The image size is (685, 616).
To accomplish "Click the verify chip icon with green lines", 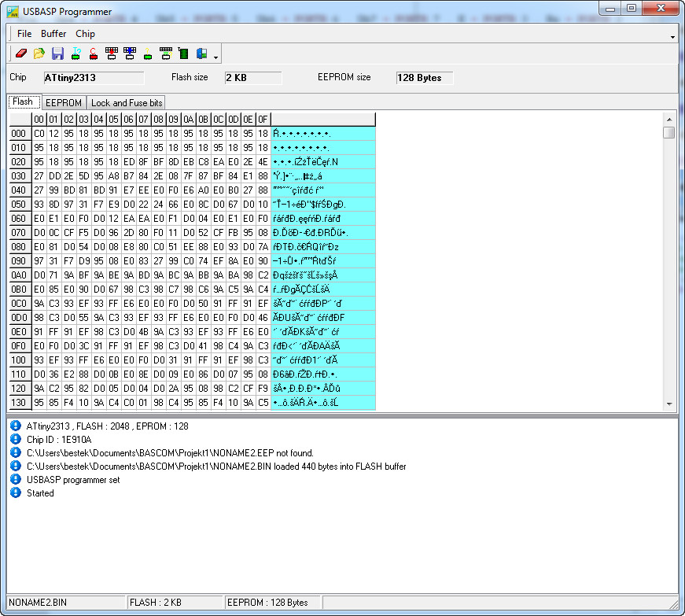I will 166,53.
